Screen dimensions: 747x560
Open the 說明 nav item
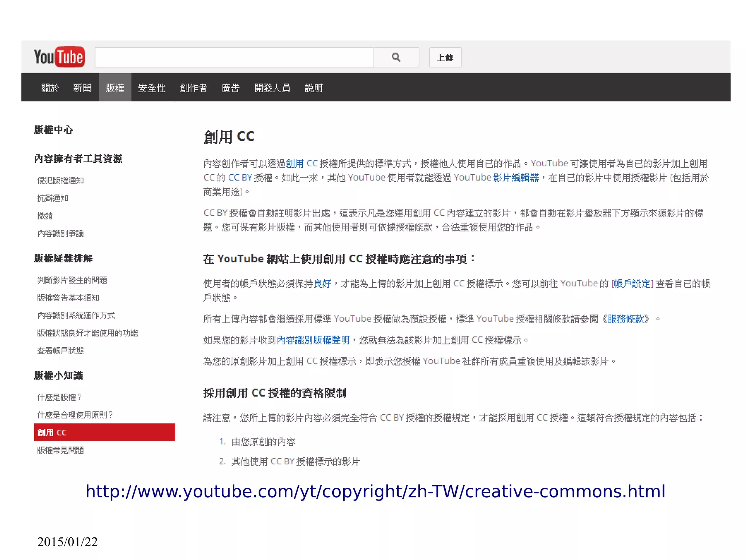pyautogui.click(x=314, y=88)
